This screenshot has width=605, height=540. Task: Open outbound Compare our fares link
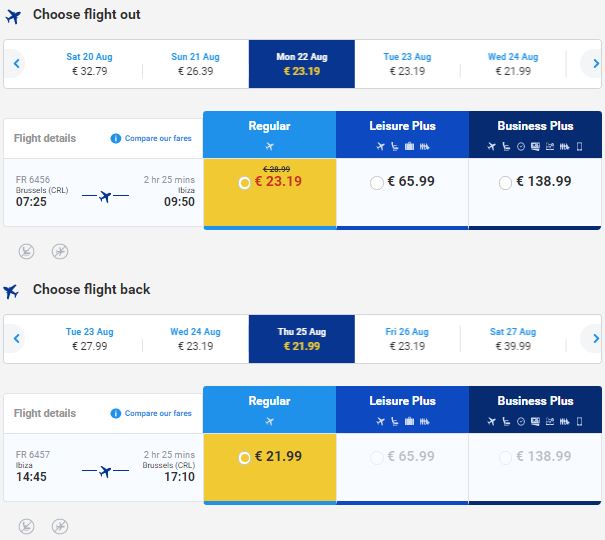click(x=158, y=138)
